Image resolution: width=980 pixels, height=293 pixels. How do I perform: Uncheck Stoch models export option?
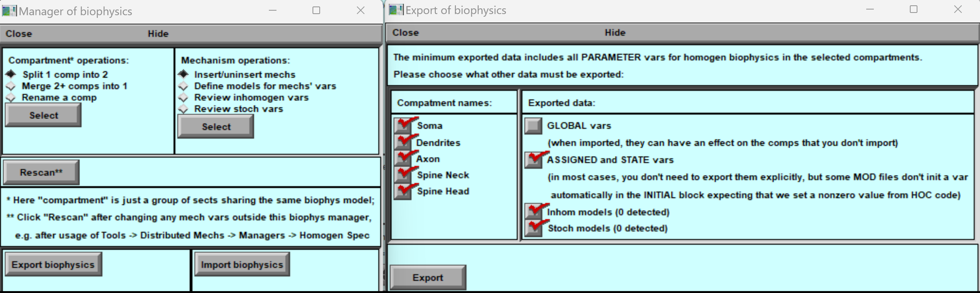[533, 228]
